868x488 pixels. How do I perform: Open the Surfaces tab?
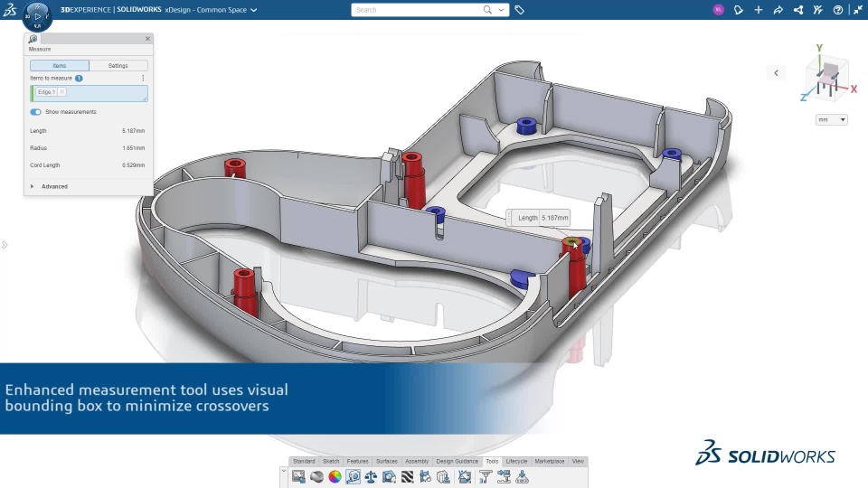387,461
